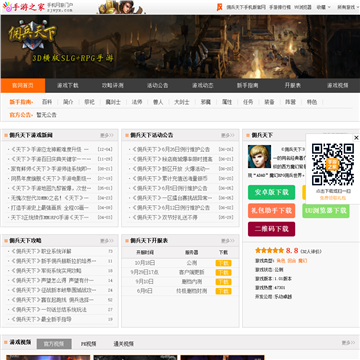The image size is (360, 360).
Task: Open the 累计充值送海量银币 announcement
Action: coord(170,179)
